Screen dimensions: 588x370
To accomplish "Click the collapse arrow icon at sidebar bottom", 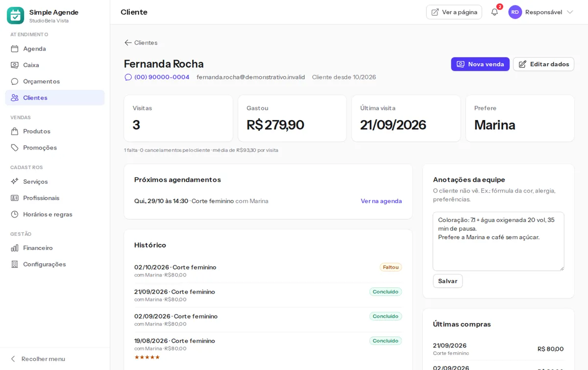I will pos(13,359).
